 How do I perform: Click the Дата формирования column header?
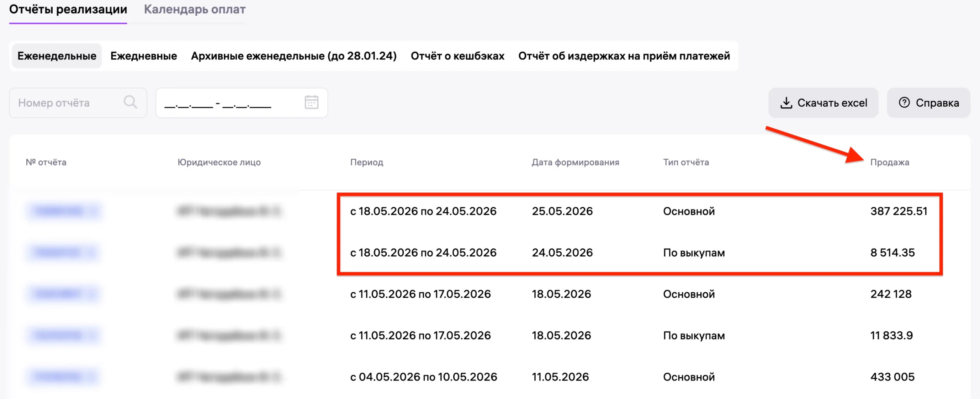[575, 162]
